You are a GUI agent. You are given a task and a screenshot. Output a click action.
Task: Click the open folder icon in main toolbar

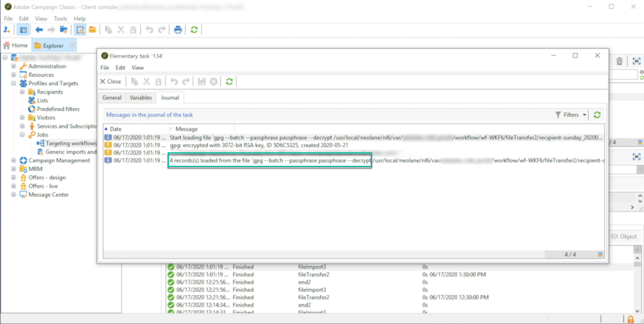tap(93, 29)
